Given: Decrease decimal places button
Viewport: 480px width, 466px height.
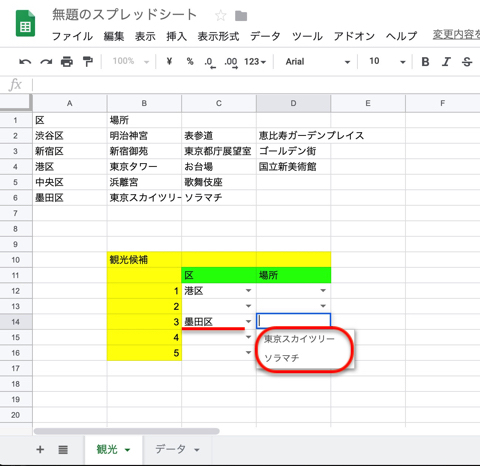Looking at the screenshot, I should tap(210, 62).
